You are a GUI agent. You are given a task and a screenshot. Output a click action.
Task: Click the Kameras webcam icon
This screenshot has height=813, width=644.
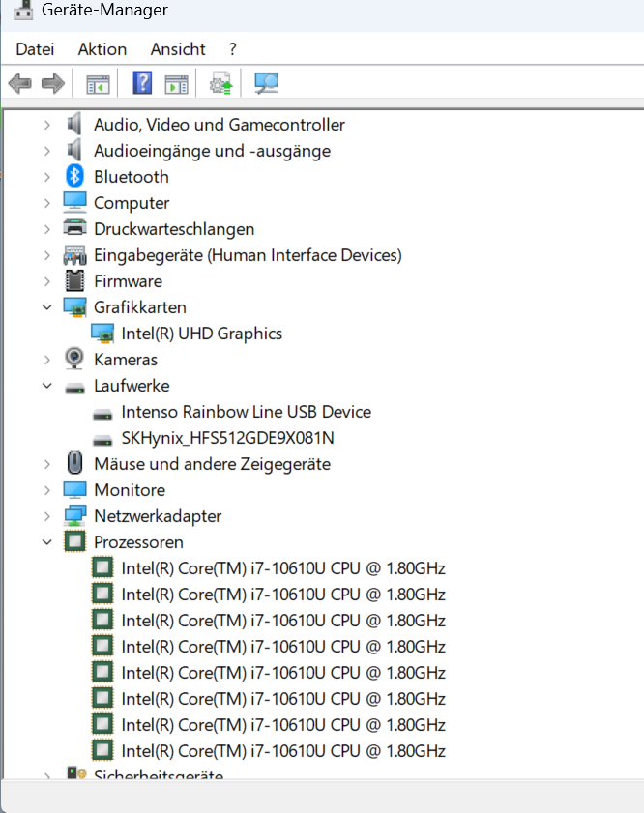click(x=74, y=359)
